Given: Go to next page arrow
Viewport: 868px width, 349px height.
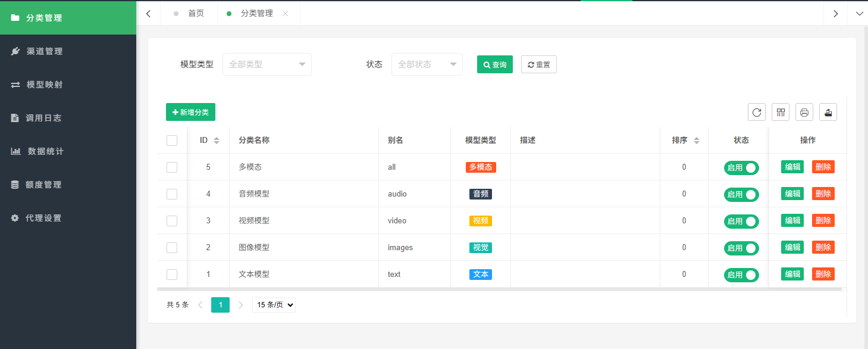Looking at the screenshot, I should (x=240, y=305).
